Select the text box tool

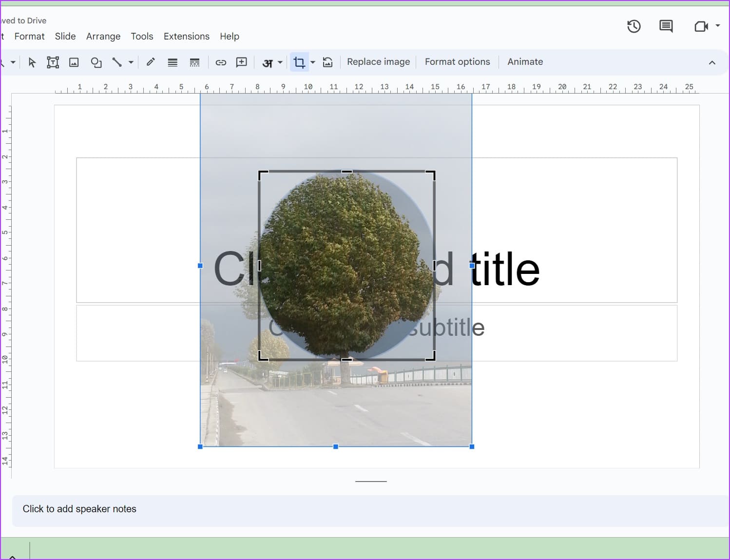53,62
